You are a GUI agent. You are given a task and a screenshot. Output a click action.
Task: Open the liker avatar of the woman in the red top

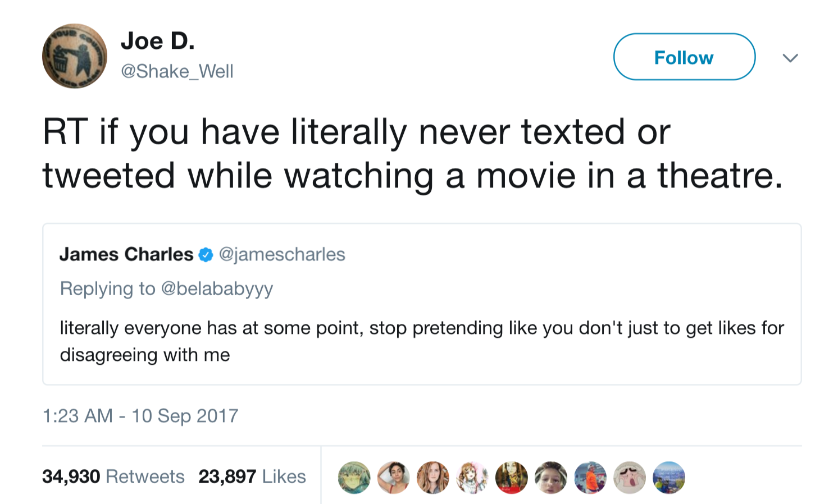point(393,478)
